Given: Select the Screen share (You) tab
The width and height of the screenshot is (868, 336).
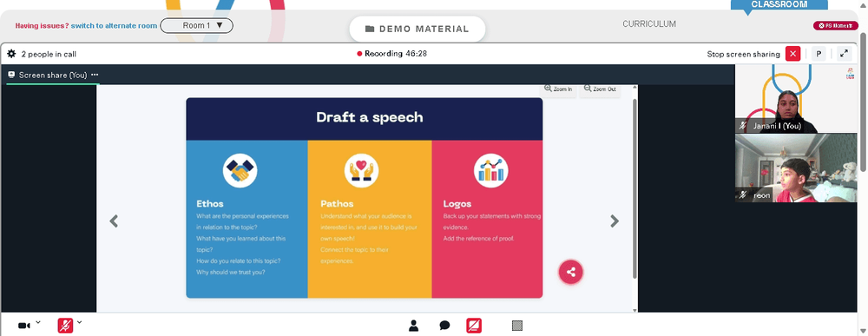Looking at the screenshot, I should tap(53, 75).
